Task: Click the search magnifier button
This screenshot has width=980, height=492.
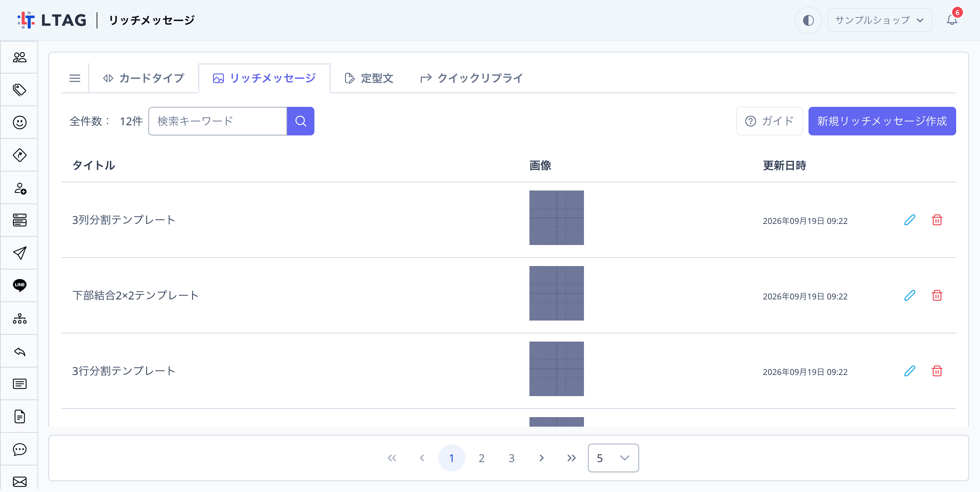Action: point(300,121)
